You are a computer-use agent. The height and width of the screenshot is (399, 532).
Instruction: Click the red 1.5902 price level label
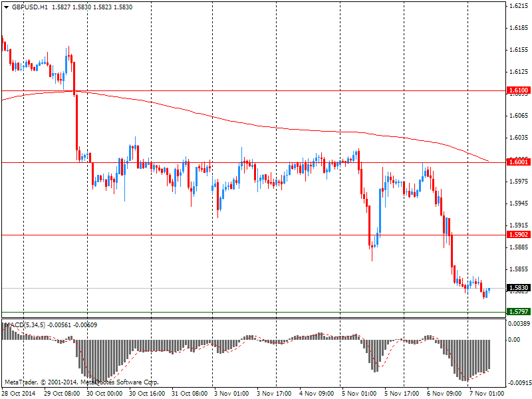point(518,235)
